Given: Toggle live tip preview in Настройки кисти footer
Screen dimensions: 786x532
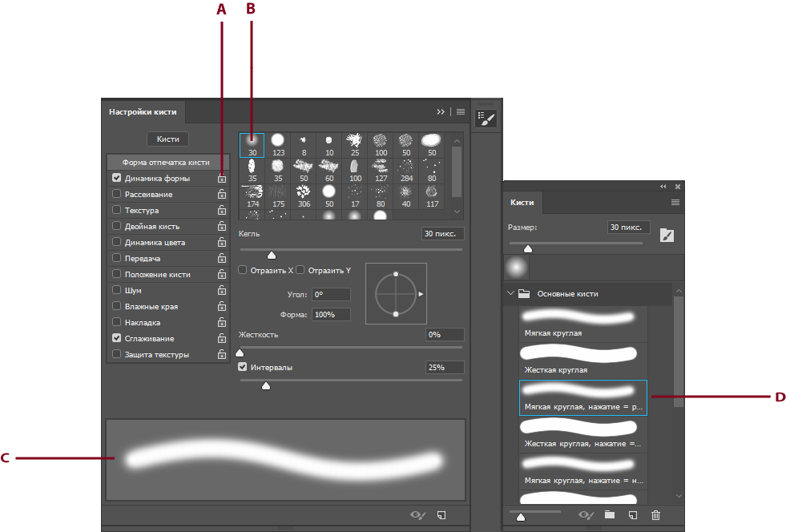Looking at the screenshot, I should (418, 515).
